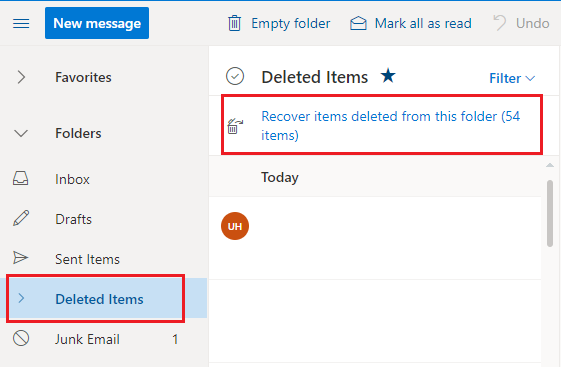Click the Mark all as read envelope icon
Screen dimensions: 561x367
(x=358, y=24)
